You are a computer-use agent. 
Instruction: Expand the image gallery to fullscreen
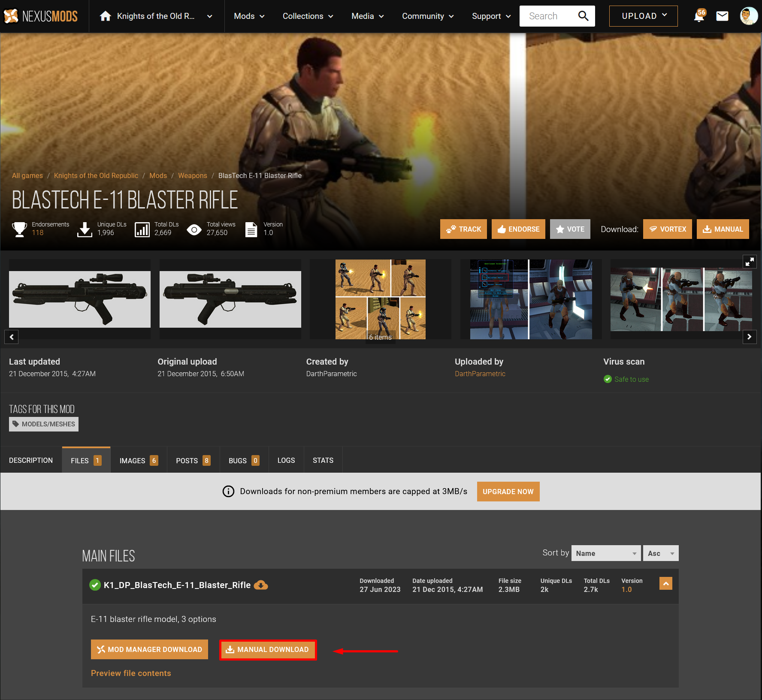750,262
